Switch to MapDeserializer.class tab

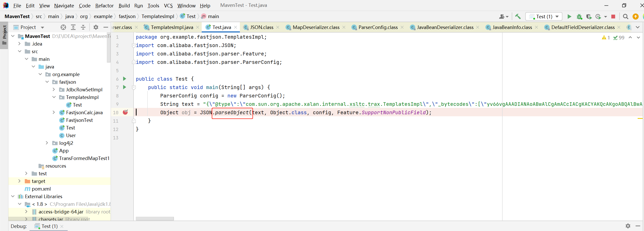click(x=316, y=27)
